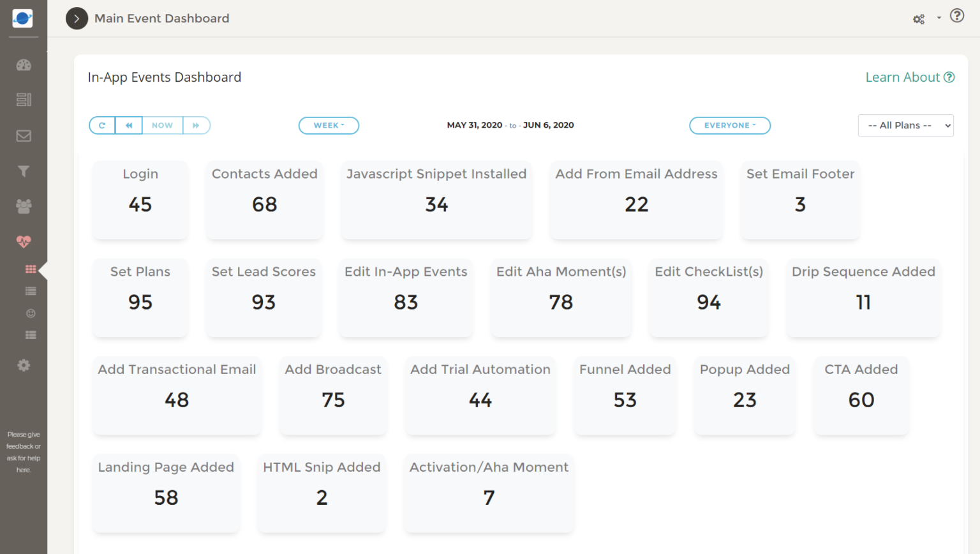Viewport: 980px width, 554px height.
Task: Click the Add From Email Address card
Action: [636, 200]
